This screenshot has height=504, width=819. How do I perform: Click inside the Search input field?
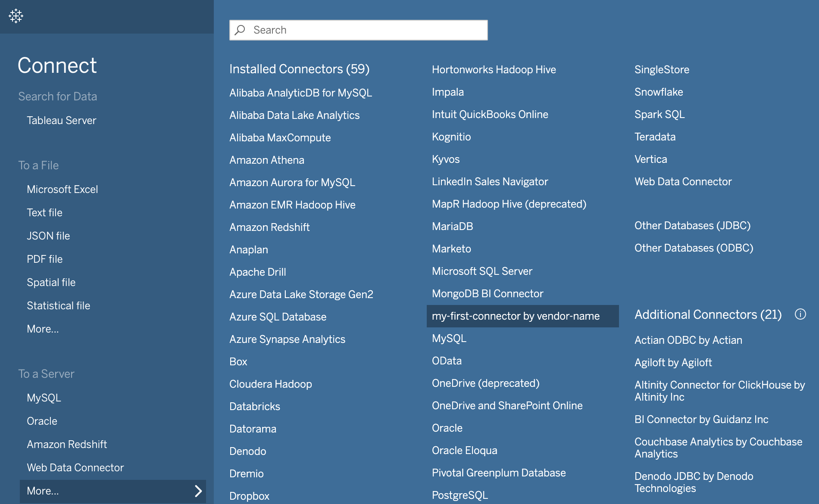tap(358, 30)
